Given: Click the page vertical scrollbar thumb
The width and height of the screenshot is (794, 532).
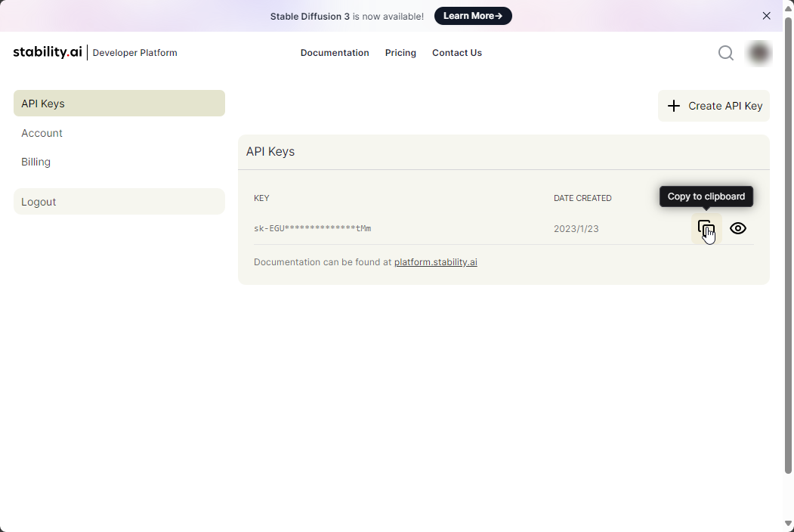Looking at the screenshot, I should point(788,246).
